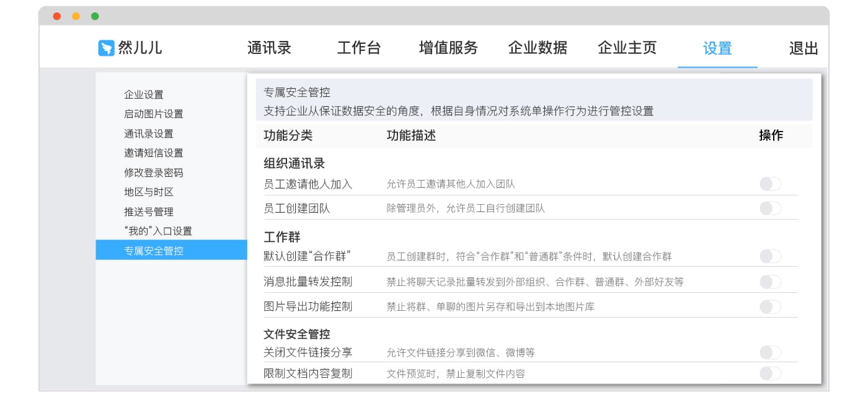Select 专属安全管控 in the sidebar
The image size is (868, 397).
(154, 251)
